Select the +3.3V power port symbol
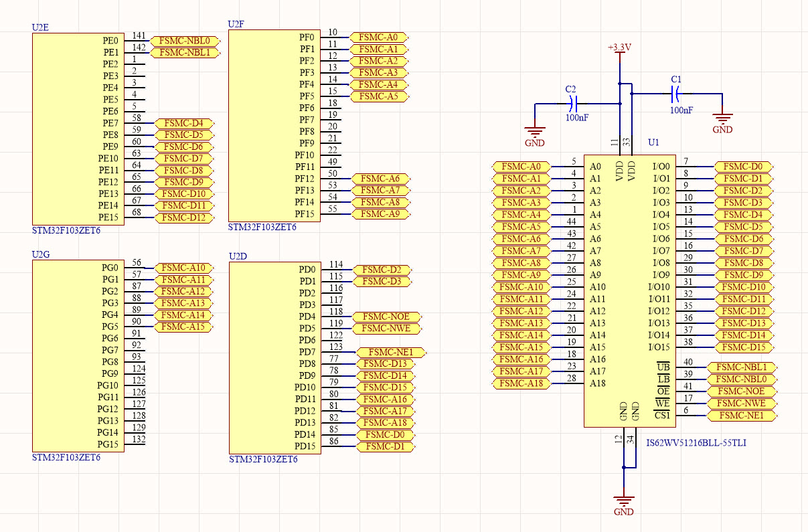This screenshot has height=532, width=808. tap(620, 52)
